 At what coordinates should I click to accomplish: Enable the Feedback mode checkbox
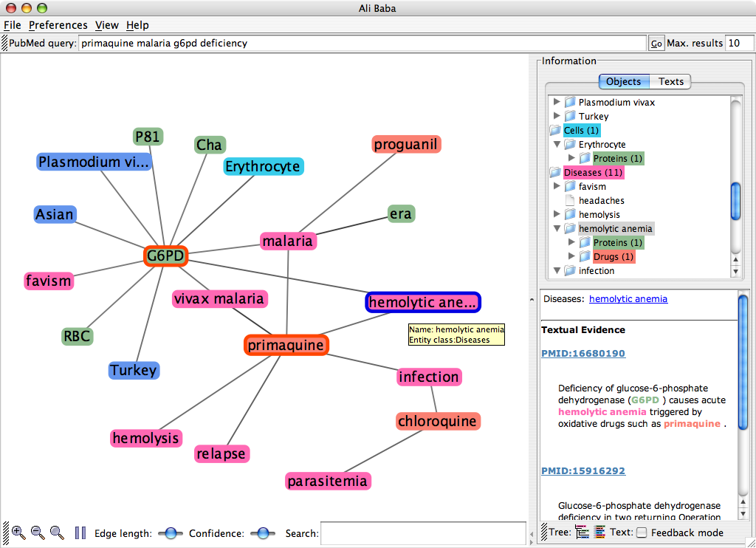point(642,532)
